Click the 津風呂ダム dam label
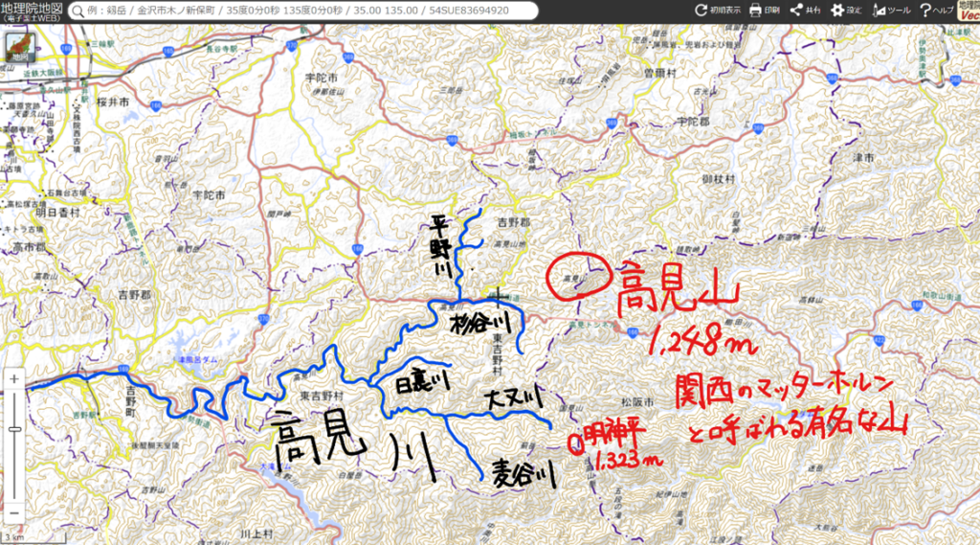980x545 pixels. (199, 360)
